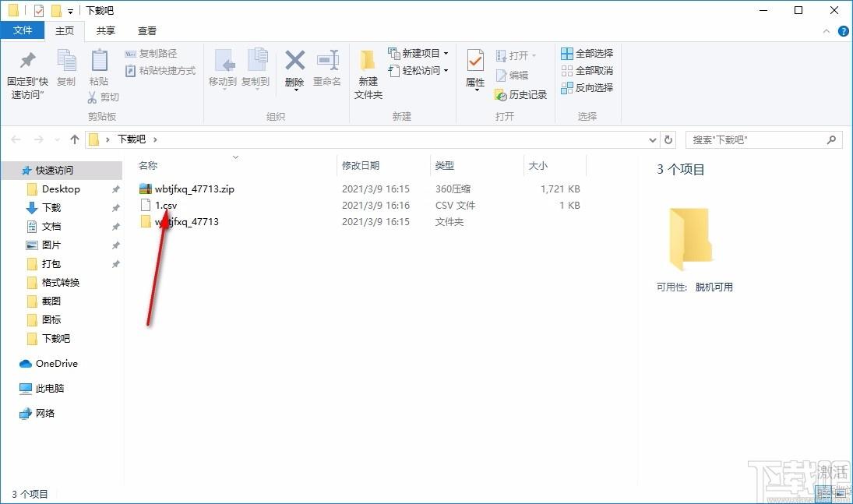Click the Edit (编辑) ribbon button
853x504 pixels.
click(x=512, y=75)
